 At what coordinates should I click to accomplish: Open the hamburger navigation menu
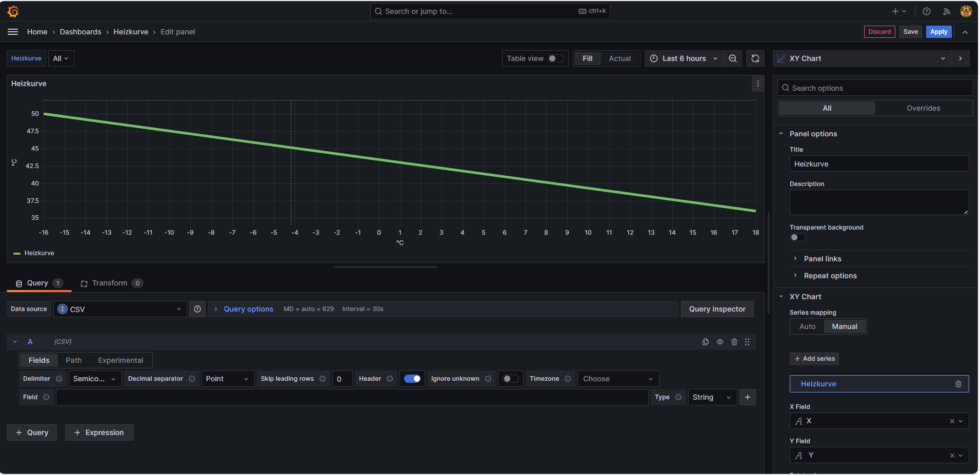[x=13, y=32]
